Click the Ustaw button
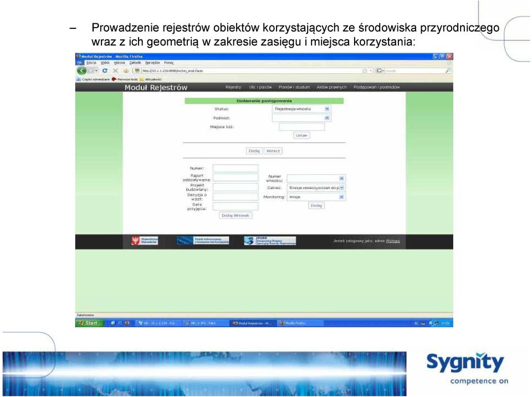Screen dimensions: 532x397 301,135
